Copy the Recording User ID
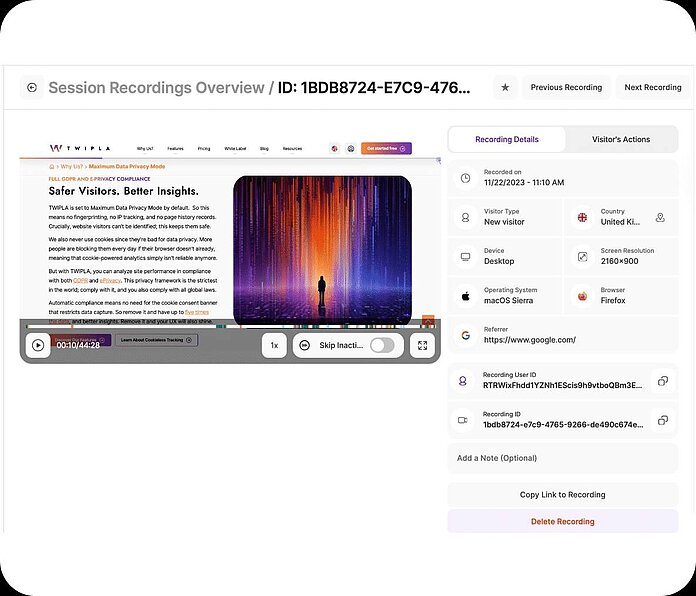 coord(661,381)
